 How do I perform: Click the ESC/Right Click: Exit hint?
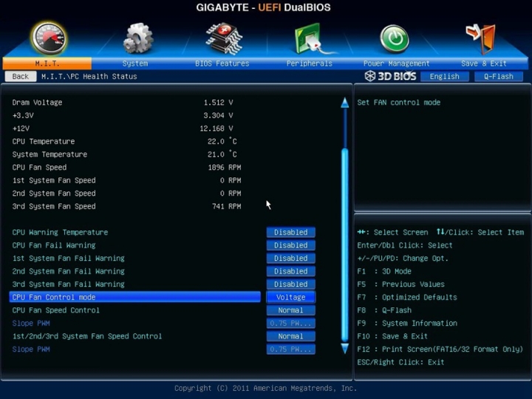click(x=400, y=362)
